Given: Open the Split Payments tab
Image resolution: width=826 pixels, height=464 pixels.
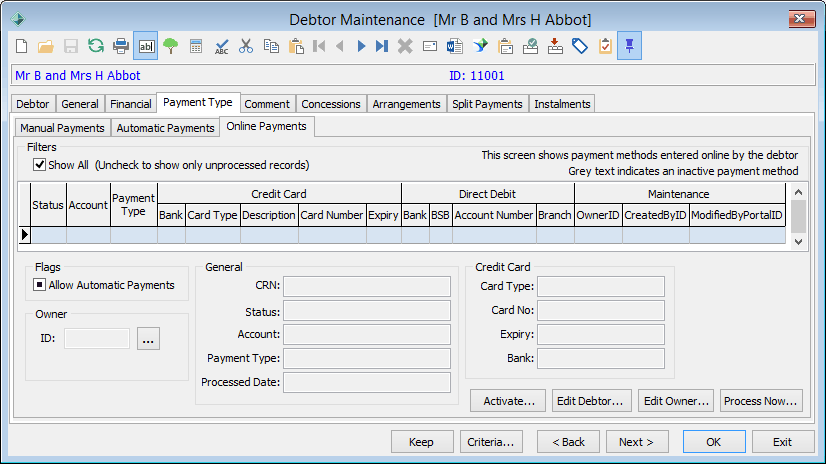Looking at the screenshot, I should click(487, 104).
